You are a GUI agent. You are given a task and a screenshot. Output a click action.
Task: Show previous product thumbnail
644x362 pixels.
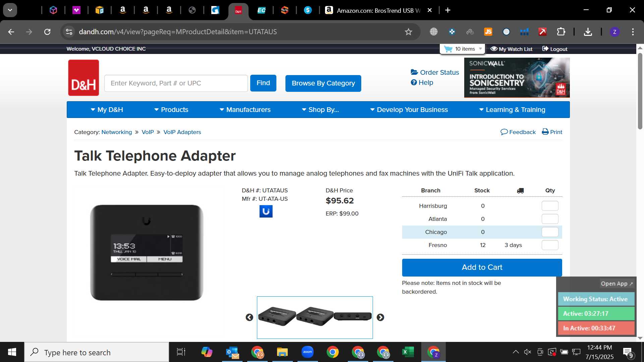249,317
